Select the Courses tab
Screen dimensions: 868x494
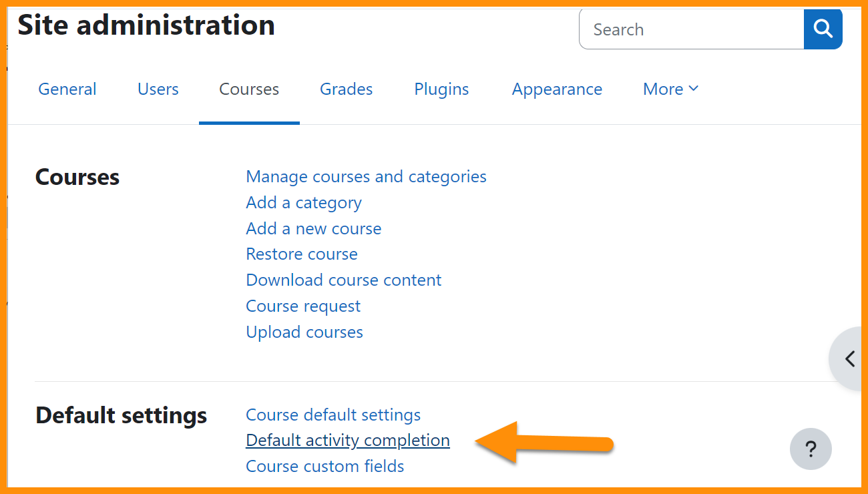pos(248,88)
